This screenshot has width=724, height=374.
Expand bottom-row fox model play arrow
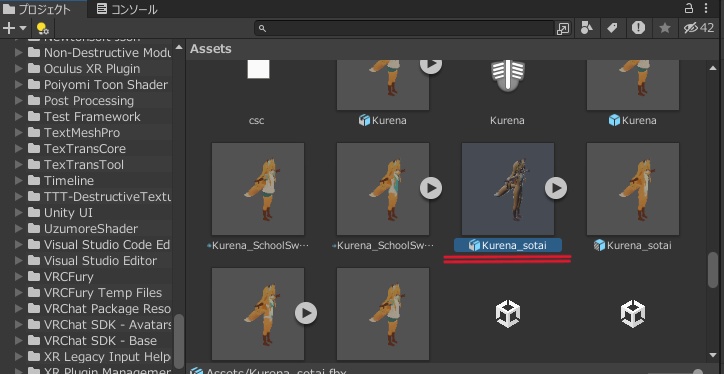coord(306,314)
